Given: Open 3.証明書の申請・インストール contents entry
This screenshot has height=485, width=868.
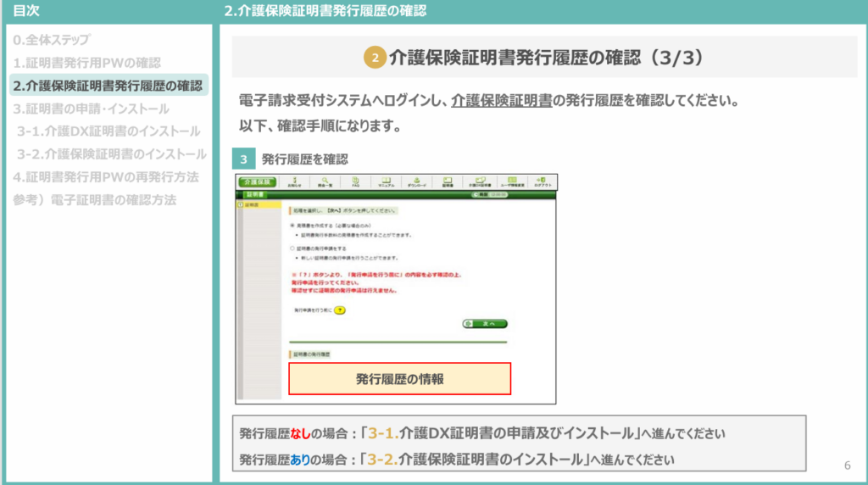Looking at the screenshot, I should (x=92, y=109).
